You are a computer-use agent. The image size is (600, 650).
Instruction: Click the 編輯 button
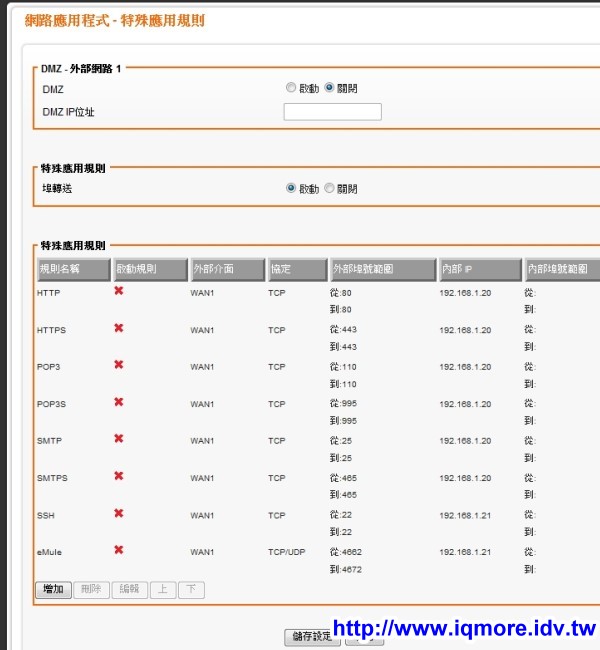pos(129,589)
